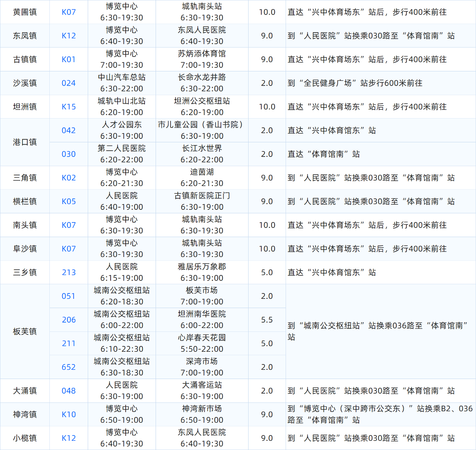Click the K10 route link for 神湾镇
This screenshot has height=450, width=476.
tap(69, 414)
